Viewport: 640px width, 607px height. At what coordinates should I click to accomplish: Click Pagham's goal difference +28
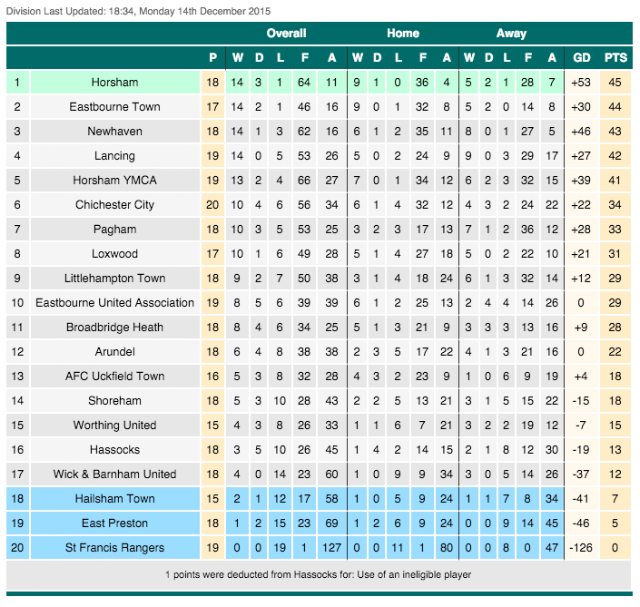(x=581, y=229)
